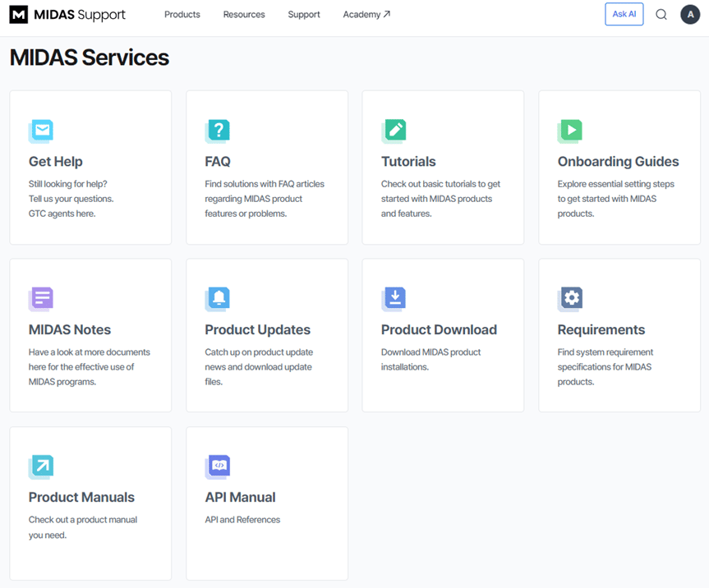This screenshot has height=588, width=709.
Task: Go to the MIDAS Support home logo
Action: tap(67, 15)
